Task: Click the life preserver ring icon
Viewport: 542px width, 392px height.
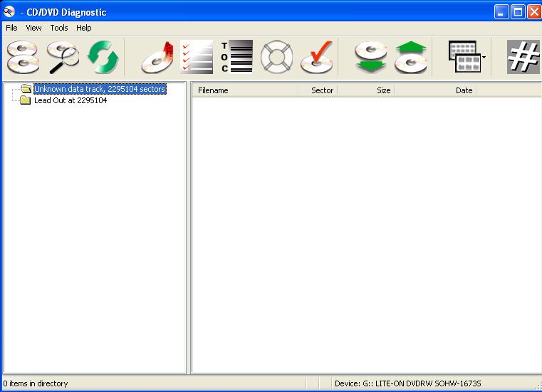Action: [276, 57]
